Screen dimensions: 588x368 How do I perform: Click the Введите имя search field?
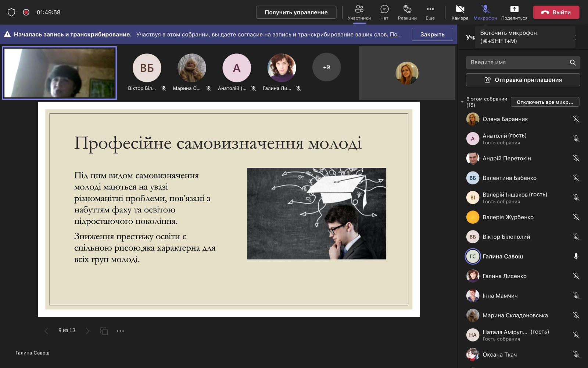coord(523,63)
